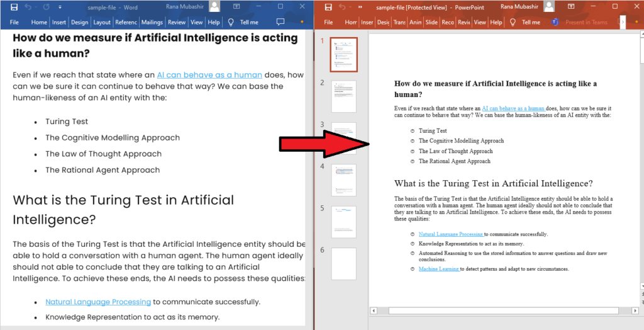This screenshot has height=330, width=644.
Task: Click Word's Tell me lightbulb icon
Action: point(231,22)
